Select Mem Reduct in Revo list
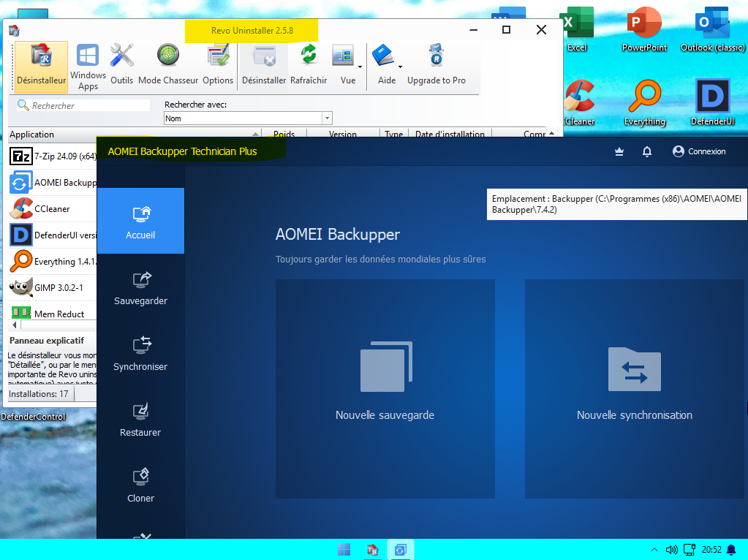This screenshot has width=748, height=560. [x=53, y=314]
